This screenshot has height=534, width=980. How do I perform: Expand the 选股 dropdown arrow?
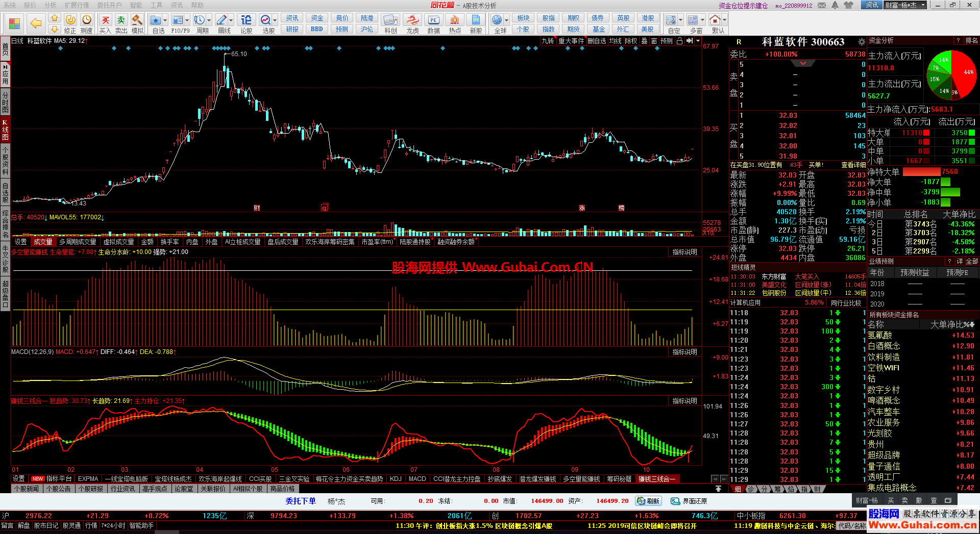coord(275,20)
